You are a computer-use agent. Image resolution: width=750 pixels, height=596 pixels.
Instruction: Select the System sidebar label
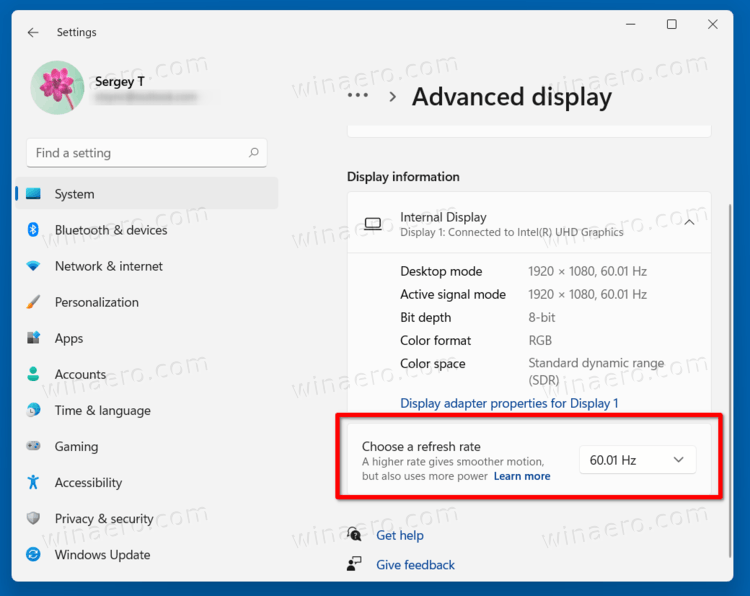point(74,194)
